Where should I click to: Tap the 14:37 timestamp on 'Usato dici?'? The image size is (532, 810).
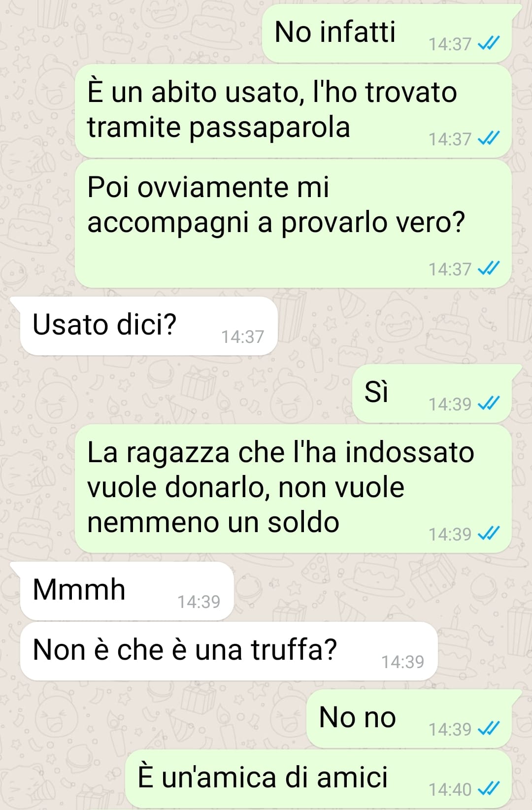pyautogui.click(x=242, y=337)
